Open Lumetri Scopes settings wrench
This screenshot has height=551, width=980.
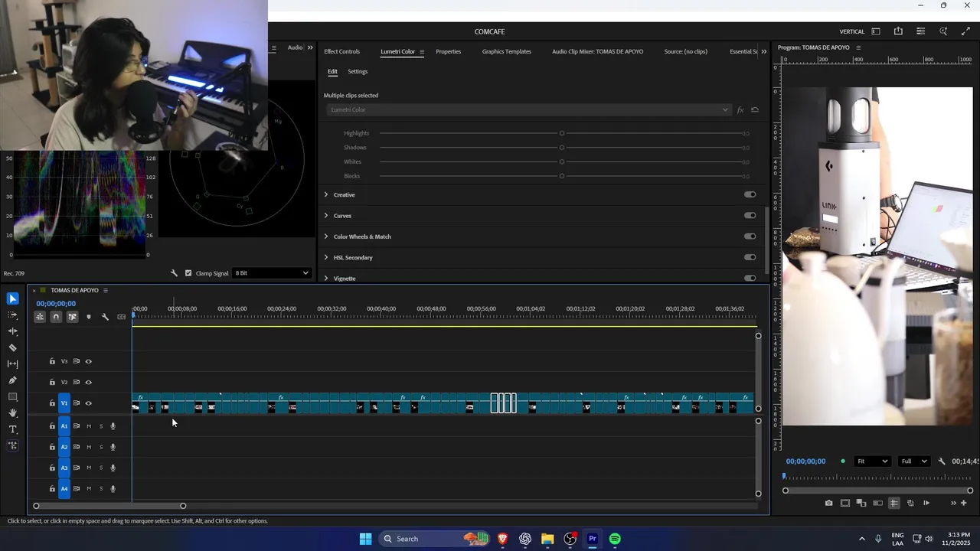click(x=174, y=273)
